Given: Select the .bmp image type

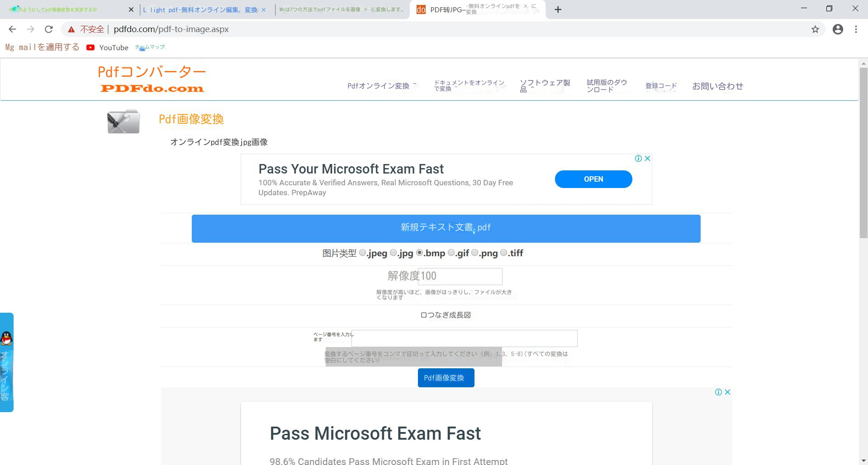Looking at the screenshot, I should coord(420,253).
